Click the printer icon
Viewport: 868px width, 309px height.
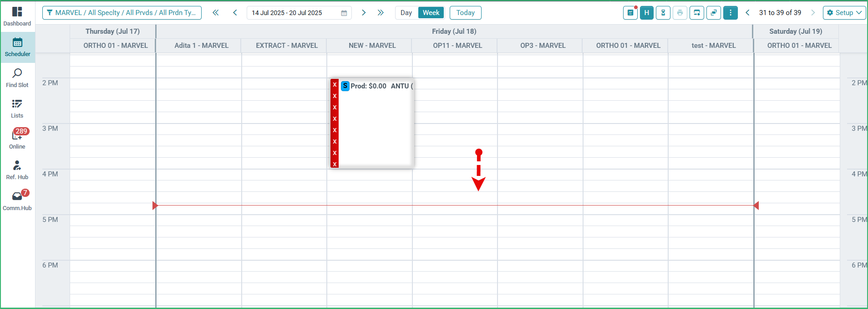[x=680, y=13]
